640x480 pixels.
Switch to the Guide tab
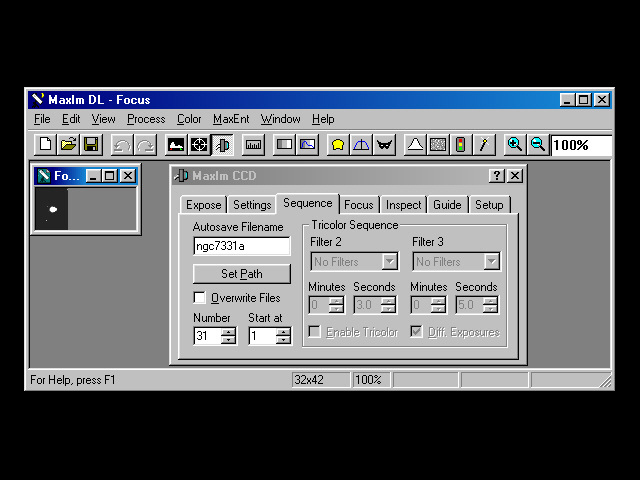447,204
